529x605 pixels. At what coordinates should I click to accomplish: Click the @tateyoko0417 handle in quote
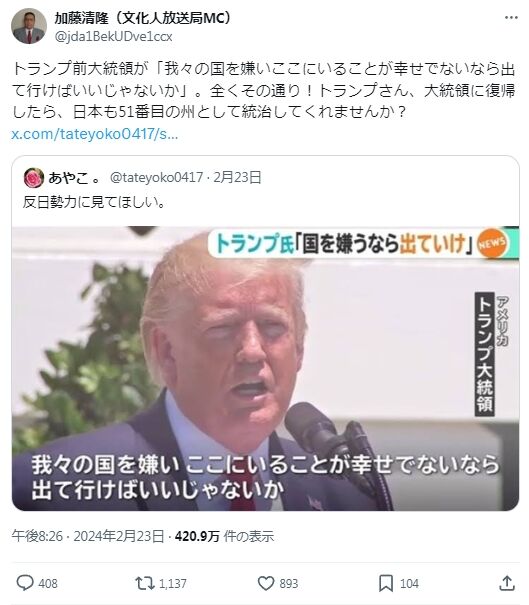(x=156, y=177)
